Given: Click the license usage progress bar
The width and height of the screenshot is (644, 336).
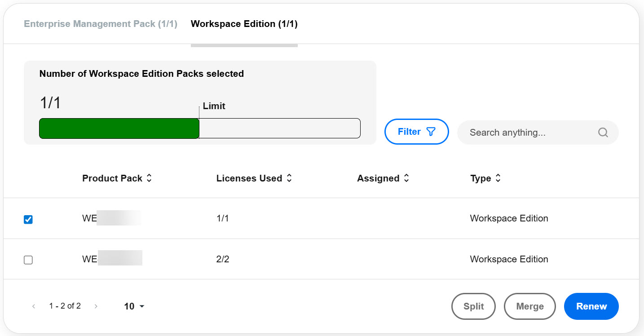Looking at the screenshot, I should (199, 128).
